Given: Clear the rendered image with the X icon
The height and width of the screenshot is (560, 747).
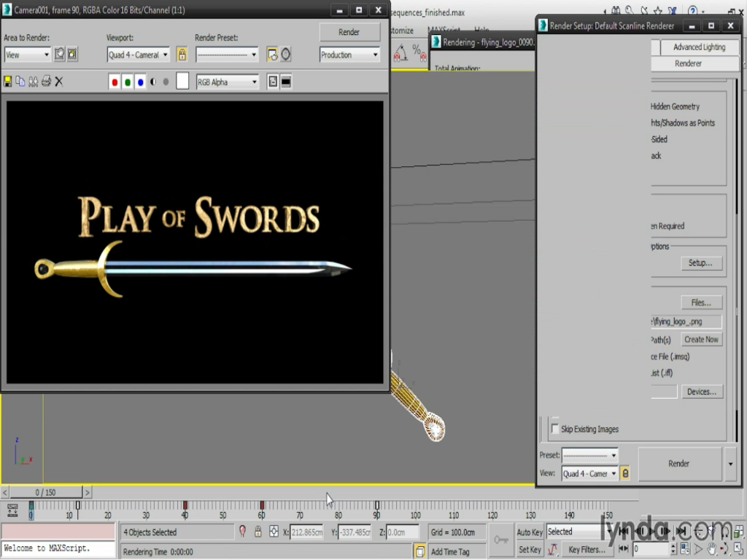Looking at the screenshot, I should click(59, 82).
